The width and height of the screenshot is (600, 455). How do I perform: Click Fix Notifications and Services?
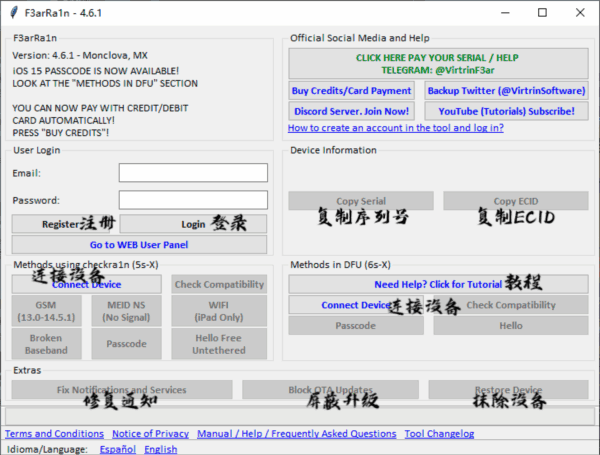(122, 390)
